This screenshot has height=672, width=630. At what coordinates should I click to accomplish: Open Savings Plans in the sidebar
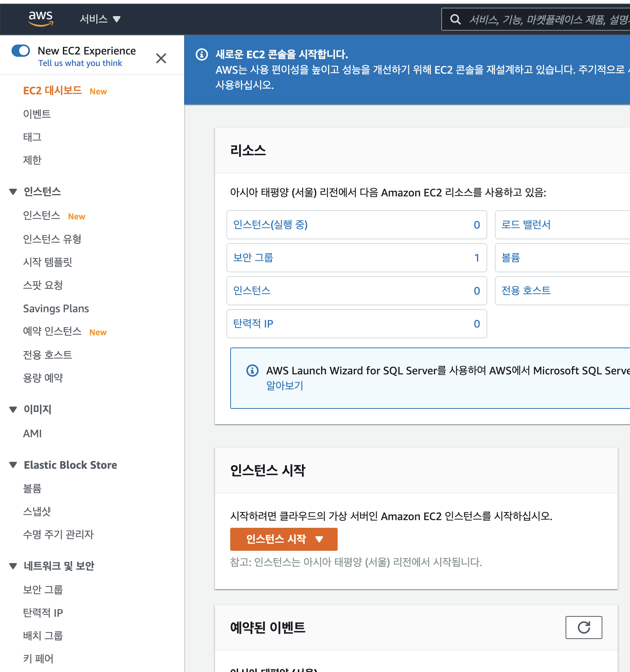[x=56, y=308]
